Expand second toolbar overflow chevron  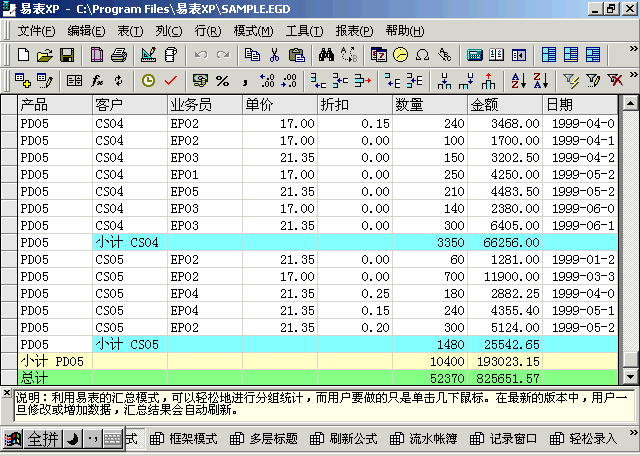(633, 75)
